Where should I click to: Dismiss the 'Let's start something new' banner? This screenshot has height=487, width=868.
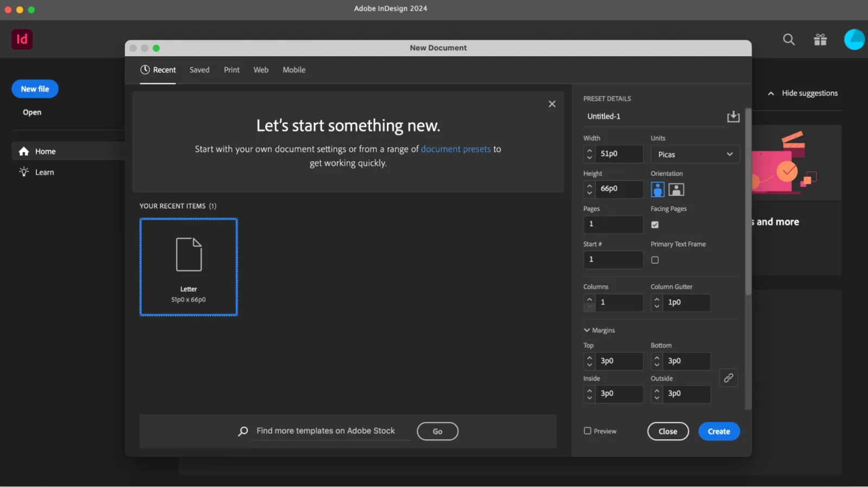coord(552,104)
